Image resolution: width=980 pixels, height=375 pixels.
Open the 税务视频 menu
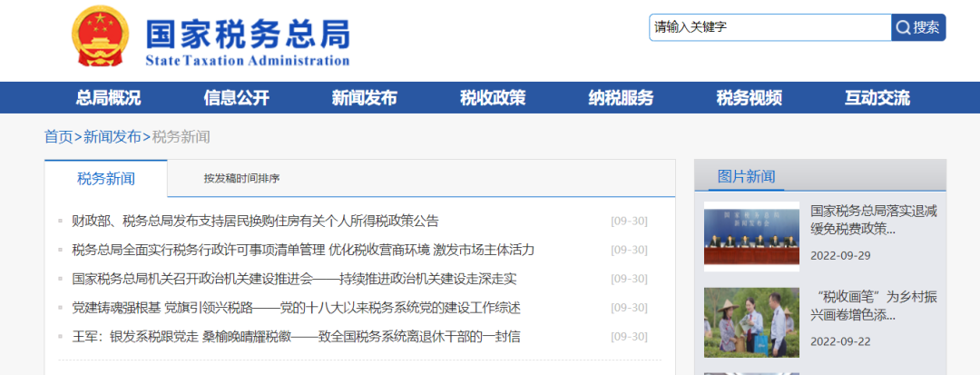pos(749,98)
